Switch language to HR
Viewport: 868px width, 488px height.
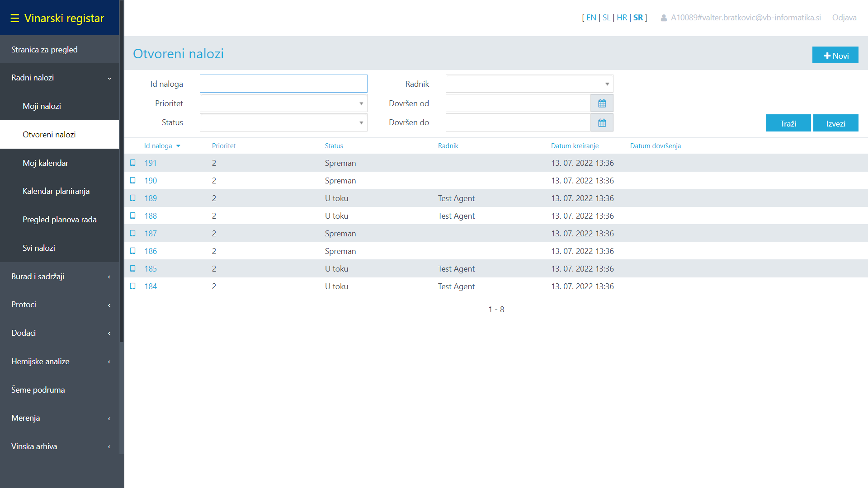(622, 18)
